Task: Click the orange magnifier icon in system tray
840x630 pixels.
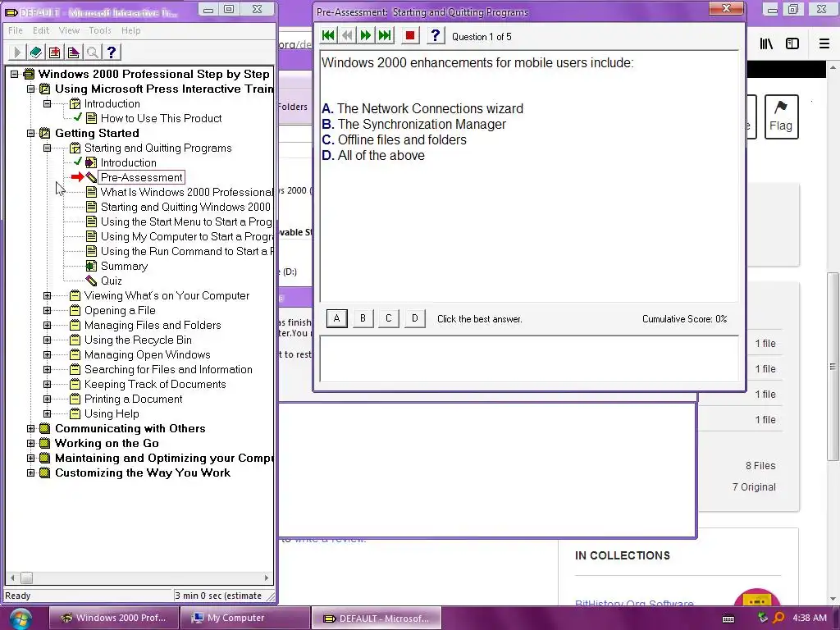Action: pos(778,618)
